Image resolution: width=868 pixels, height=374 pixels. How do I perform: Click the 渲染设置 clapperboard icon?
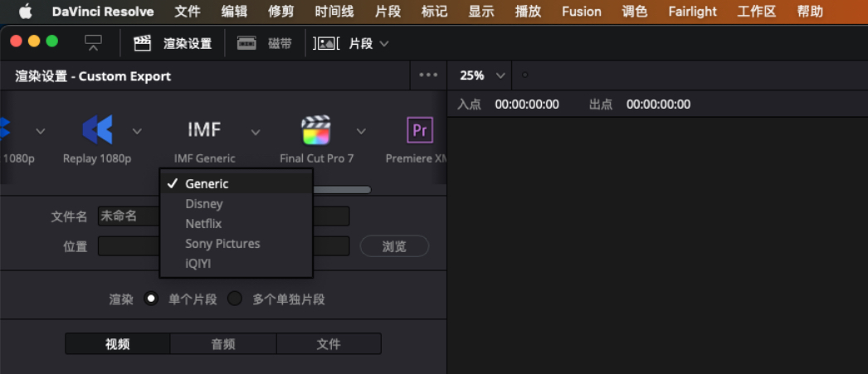142,43
